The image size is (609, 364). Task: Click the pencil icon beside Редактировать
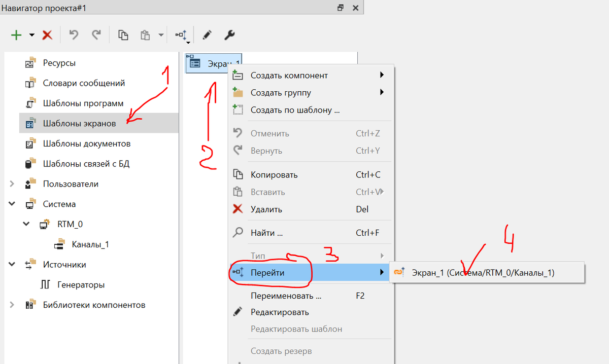[x=238, y=312]
